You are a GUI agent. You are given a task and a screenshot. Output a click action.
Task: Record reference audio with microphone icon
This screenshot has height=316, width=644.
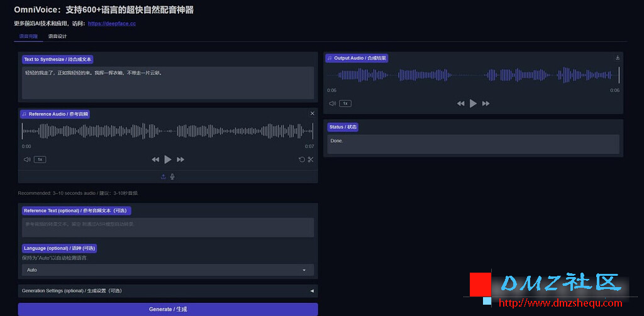pos(172,177)
